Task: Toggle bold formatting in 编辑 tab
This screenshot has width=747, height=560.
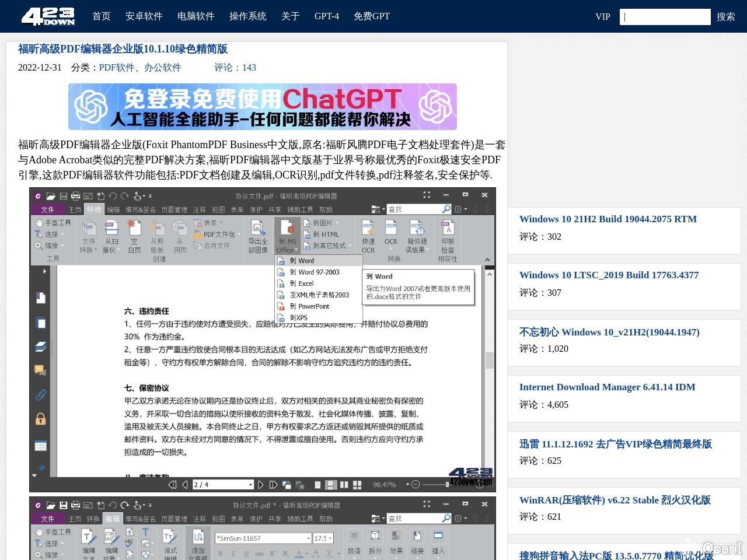Action: (x=219, y=552)
